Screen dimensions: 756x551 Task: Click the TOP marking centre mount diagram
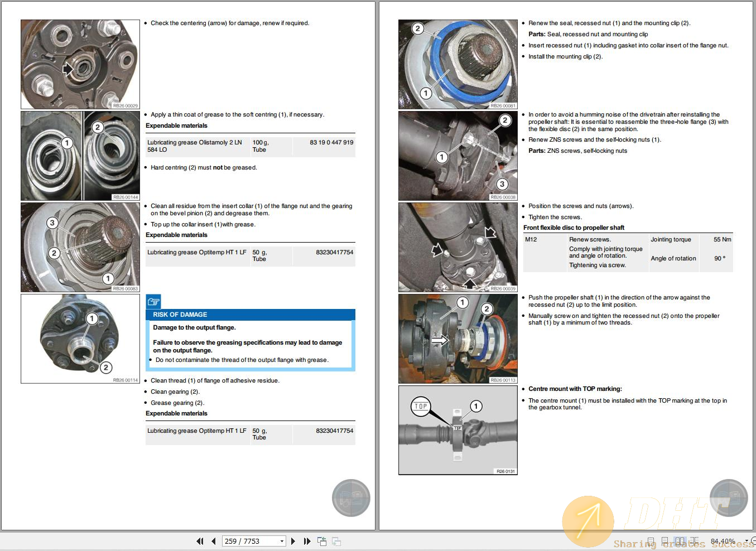[x=458, y=430]
